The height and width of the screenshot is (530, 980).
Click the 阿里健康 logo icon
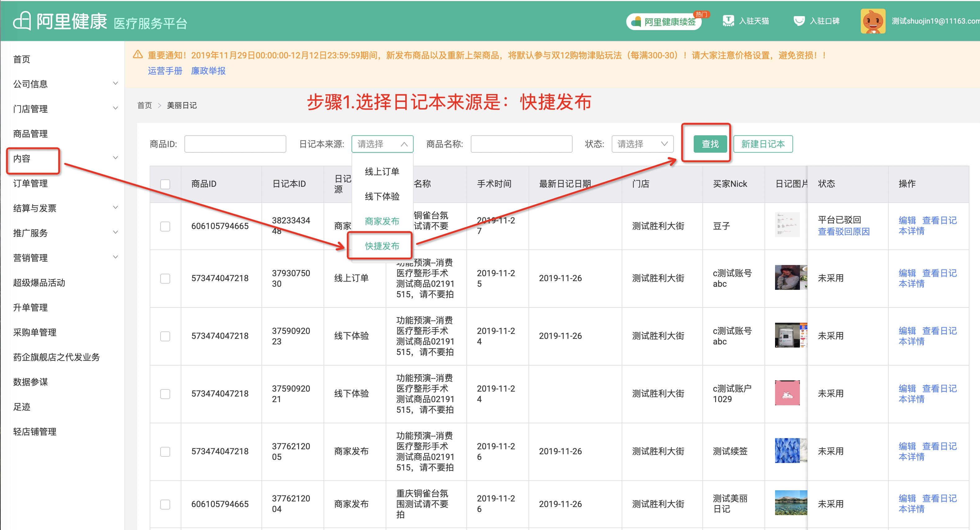click(22, 20)
